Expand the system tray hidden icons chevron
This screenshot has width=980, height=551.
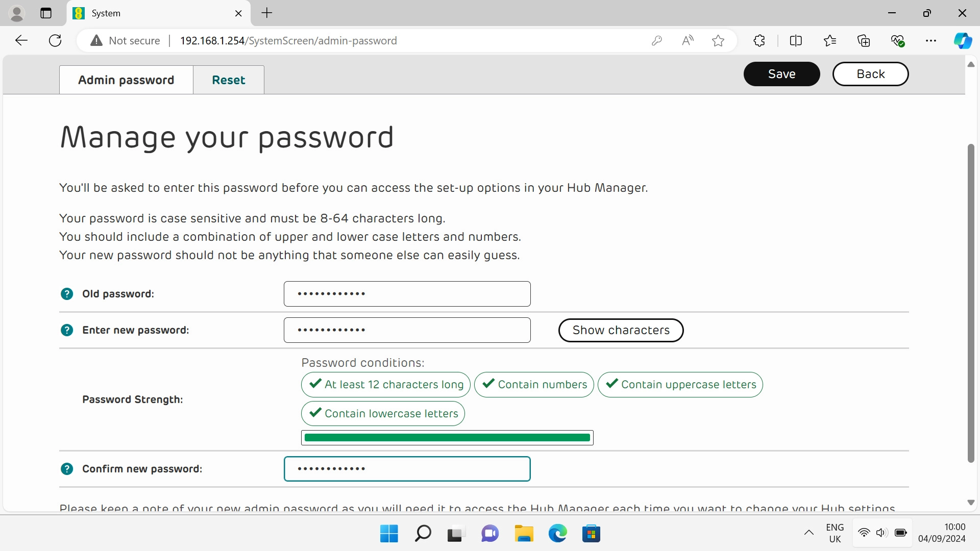[x=809, y=533]
